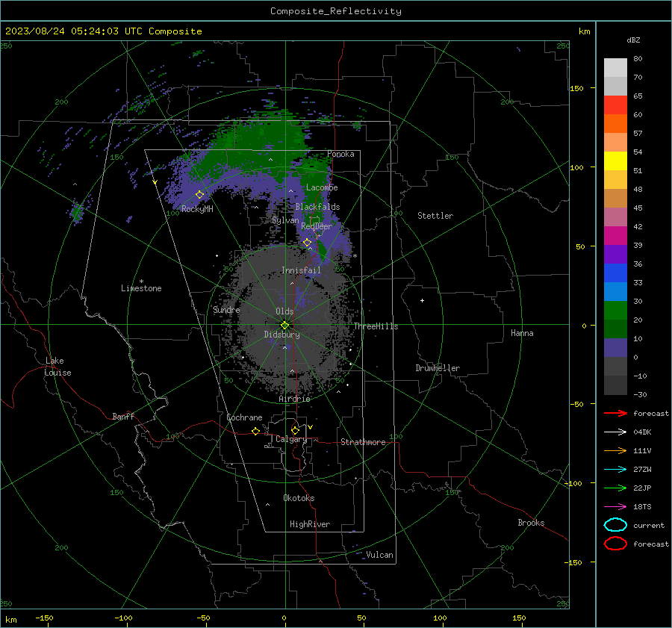Image resolution: width=672 pixels, height=628 pixels.
Task: Click the white star marker above Limestone
Action: click(141, 282)
